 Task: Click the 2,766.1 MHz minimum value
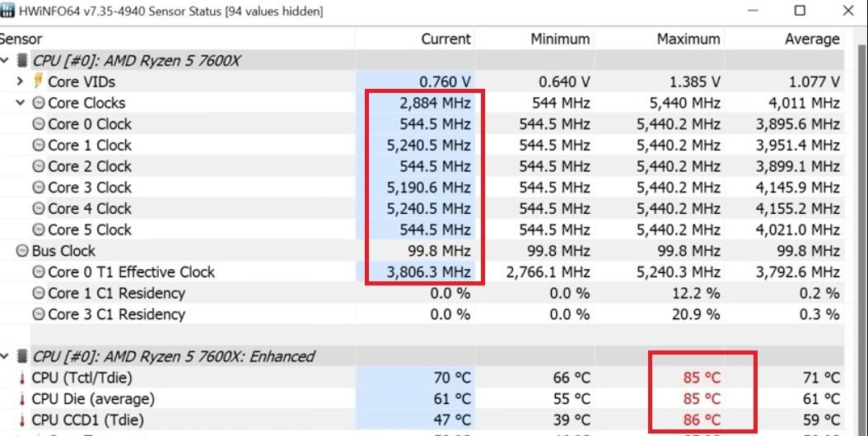[x=548, y=272]
